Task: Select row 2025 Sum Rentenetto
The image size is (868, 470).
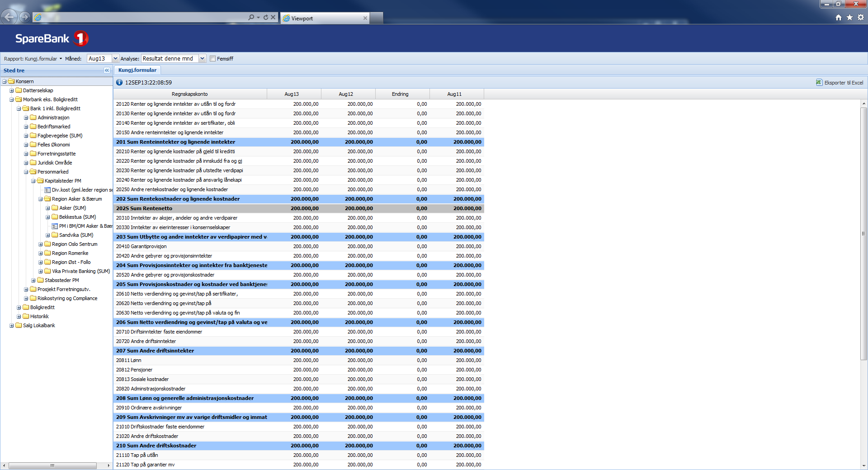Action: coord(298,208)
